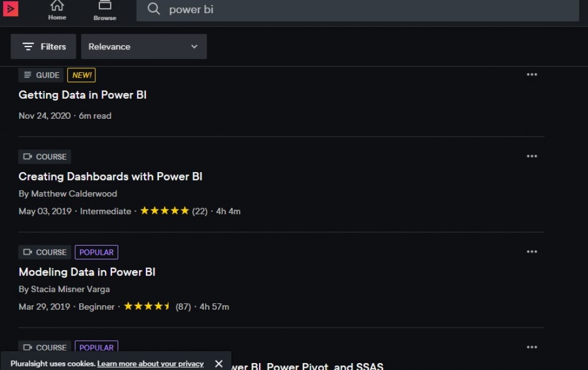Click the '6m read' text

(x=95, y=116)
